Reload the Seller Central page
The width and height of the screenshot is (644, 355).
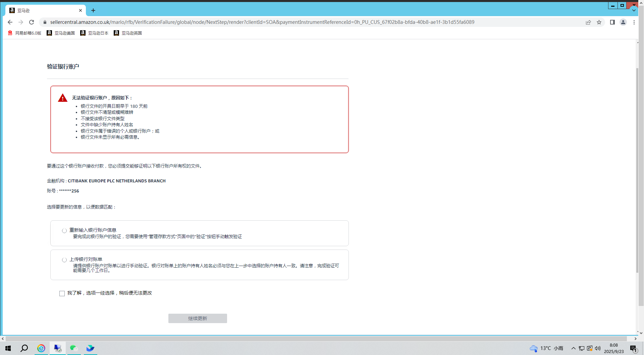coord(32,22)
